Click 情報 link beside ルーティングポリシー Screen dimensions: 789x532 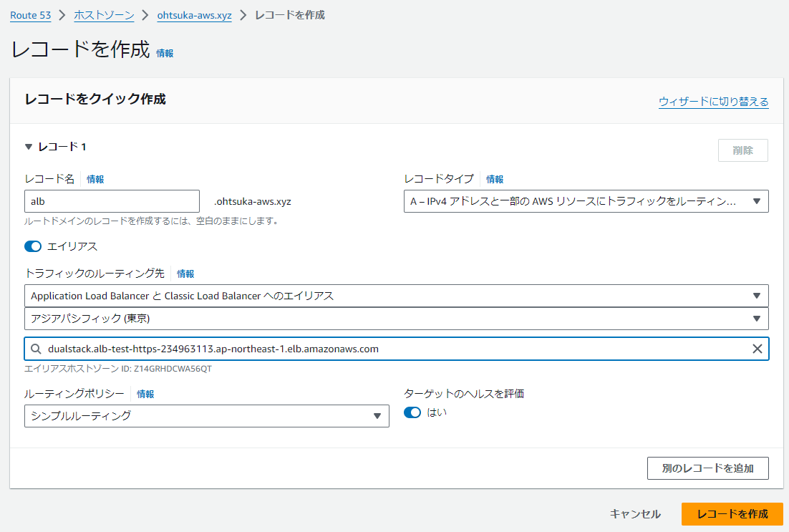point(145,394)
